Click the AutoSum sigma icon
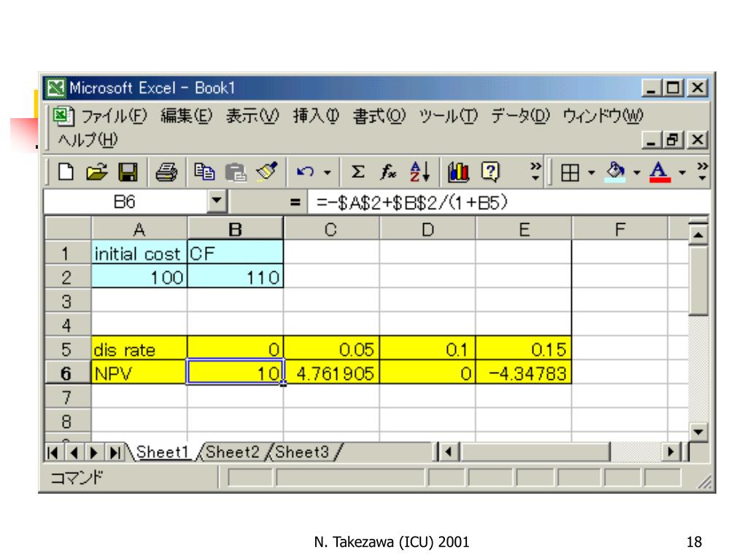Image resolution: width=747 pixels, height=560 pixels. tap(357, 172)
